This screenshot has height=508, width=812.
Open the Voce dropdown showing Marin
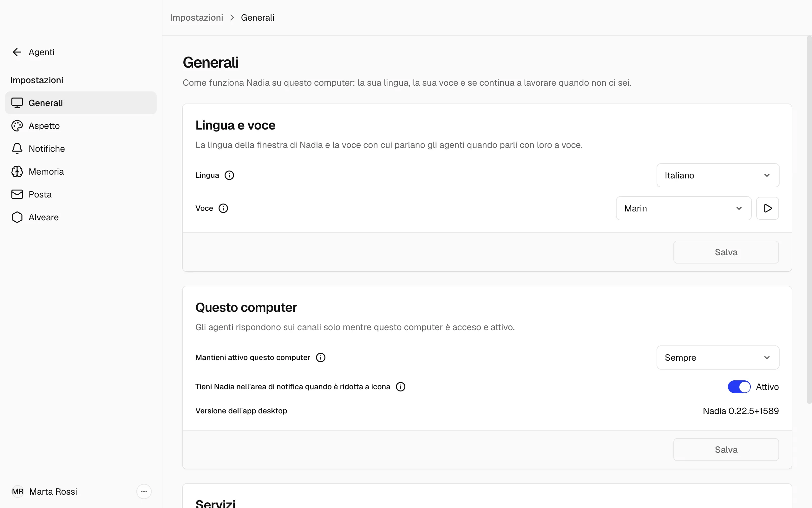684,208
